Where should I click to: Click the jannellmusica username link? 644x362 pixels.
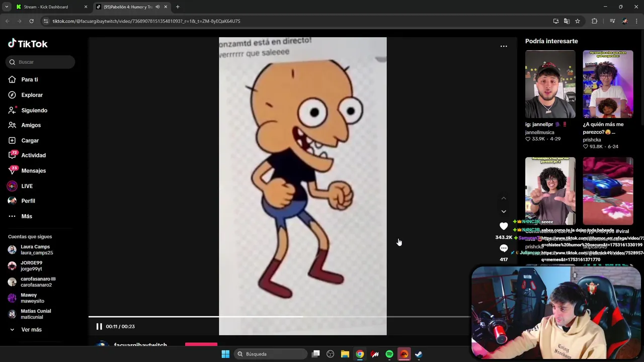pos(540,132)
